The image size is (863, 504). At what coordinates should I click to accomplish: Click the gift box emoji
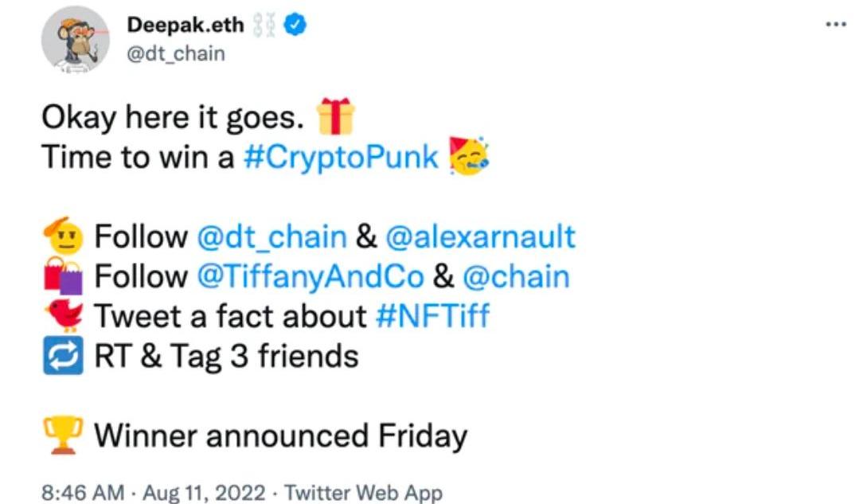tap(335, 116)
